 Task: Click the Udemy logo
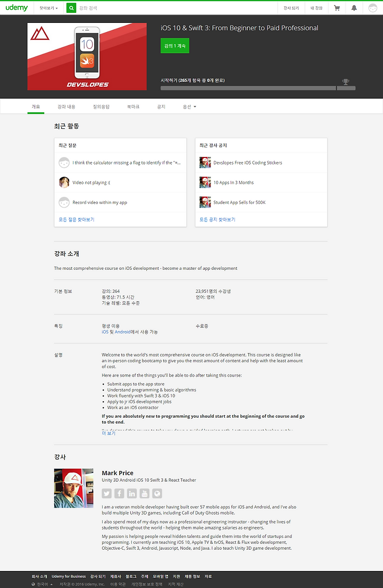[x=16, y=7]
